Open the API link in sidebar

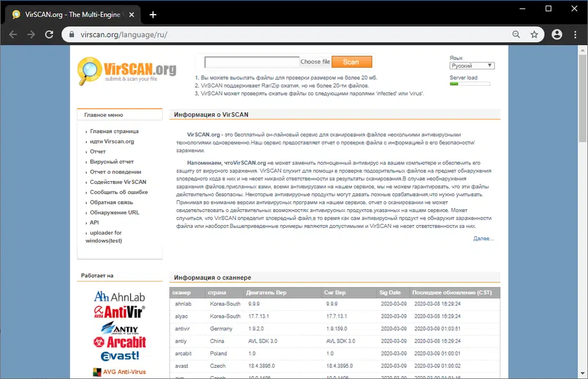coord(94,222)
